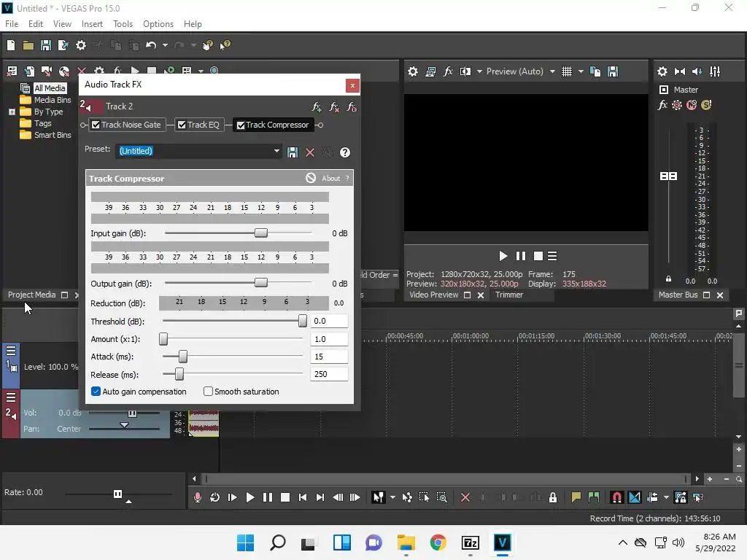Lock the event with padlock icon
The image size is (747, 560).
point(553,497)
